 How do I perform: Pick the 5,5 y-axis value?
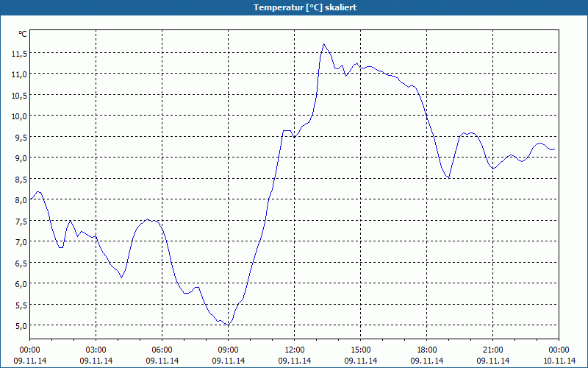tap(21, 305)
